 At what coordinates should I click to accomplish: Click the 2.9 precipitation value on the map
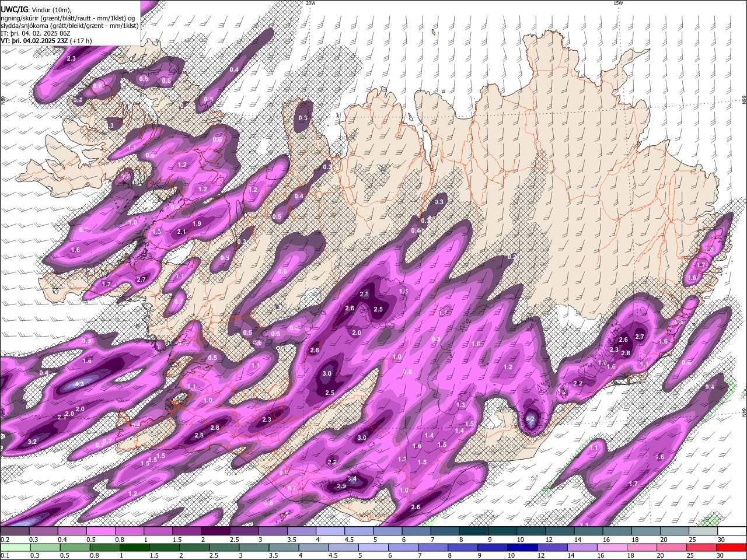[x=342, y=486]
